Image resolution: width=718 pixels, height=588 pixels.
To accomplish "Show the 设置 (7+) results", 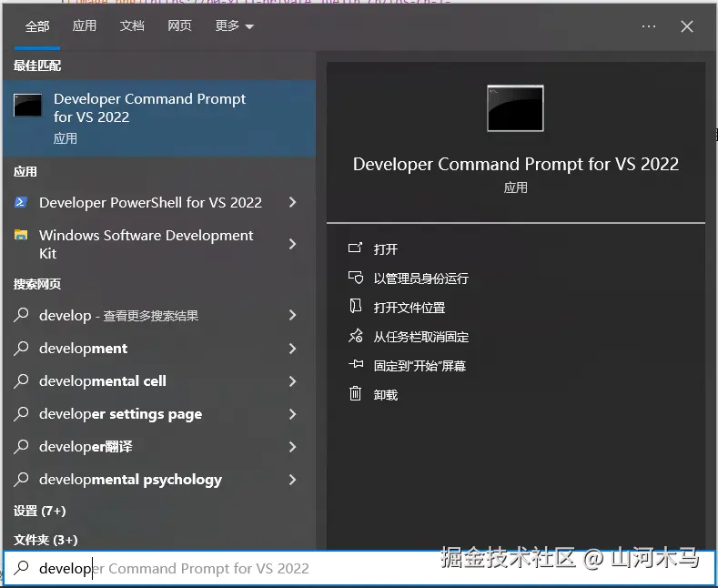I will [x=40, y=511].
